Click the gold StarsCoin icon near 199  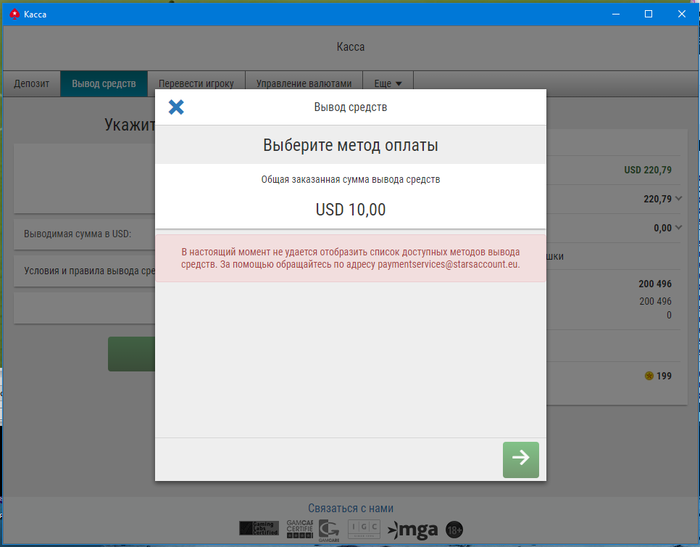(x=649, y=376)
